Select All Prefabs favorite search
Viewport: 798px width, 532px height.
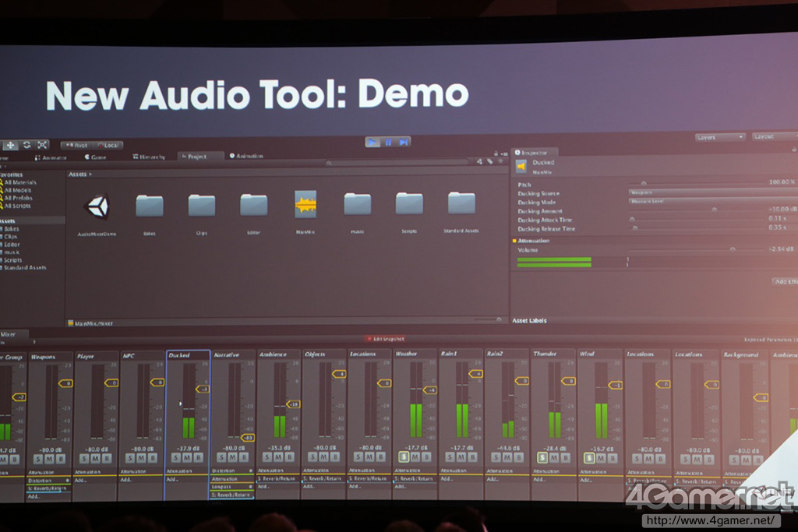[x=17, y=198]
